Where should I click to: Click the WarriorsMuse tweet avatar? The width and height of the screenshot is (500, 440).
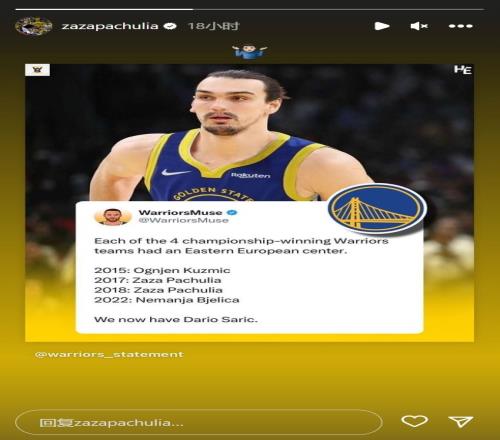[113, 216]
